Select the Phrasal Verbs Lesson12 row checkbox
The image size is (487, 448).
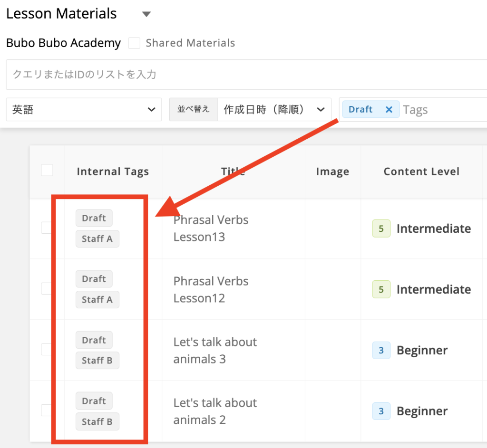coord(47,289)
